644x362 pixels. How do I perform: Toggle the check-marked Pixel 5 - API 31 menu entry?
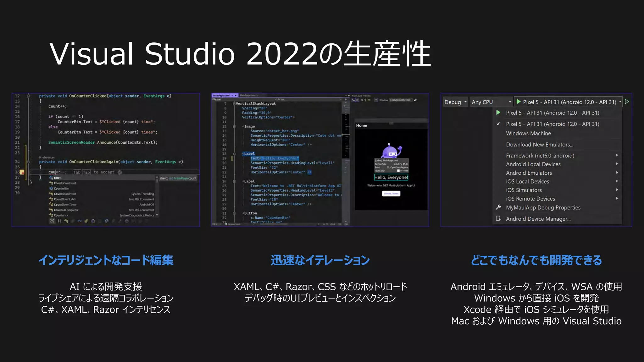point(557,124)
